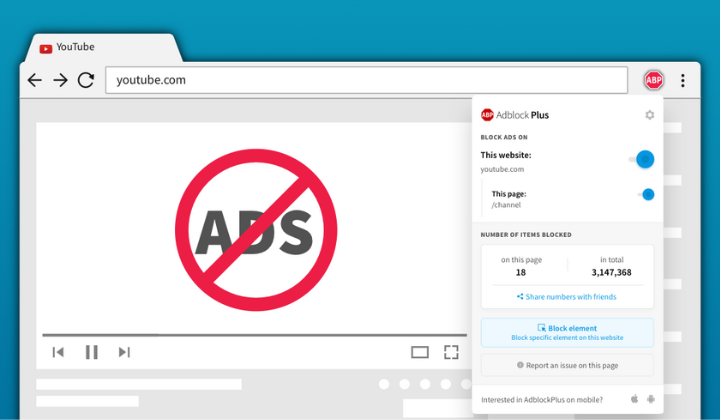Enter fullscreen video mode
720x420 pixels.
coord(451,352)
